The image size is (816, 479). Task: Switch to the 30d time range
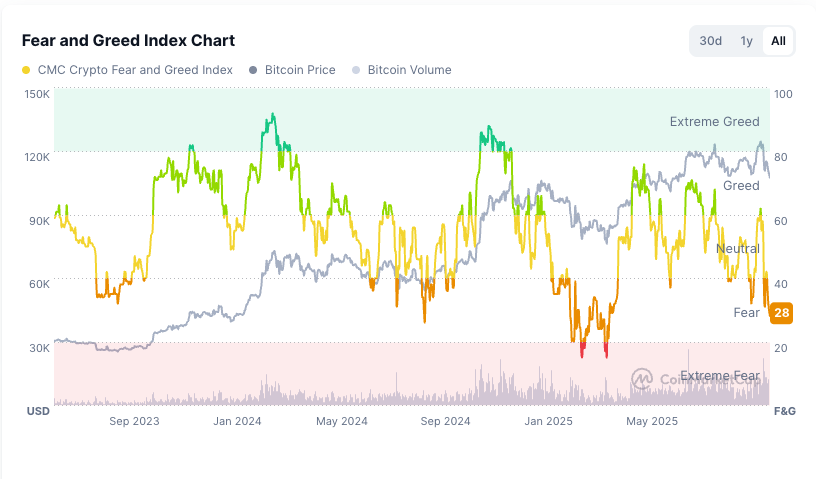coord(711,41)
